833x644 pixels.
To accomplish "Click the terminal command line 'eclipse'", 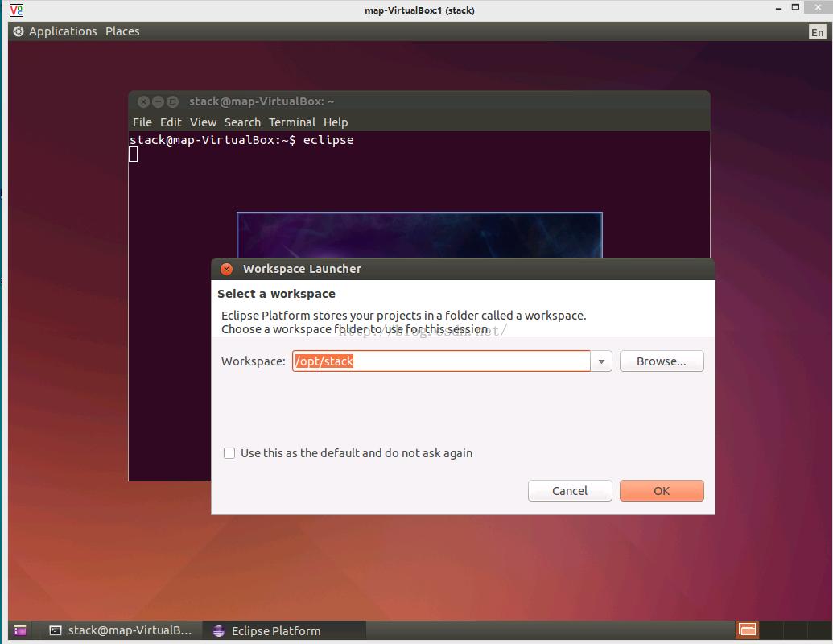I will 328,140.
